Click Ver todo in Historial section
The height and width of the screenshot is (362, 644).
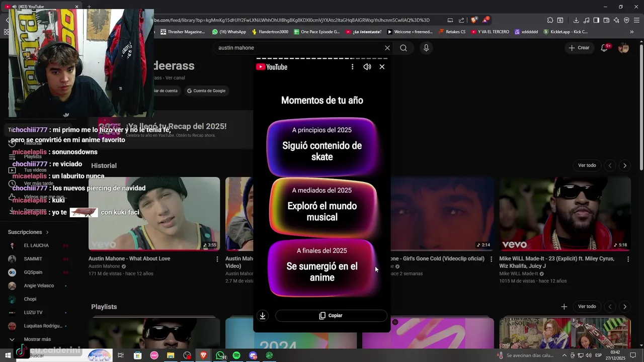587,165
